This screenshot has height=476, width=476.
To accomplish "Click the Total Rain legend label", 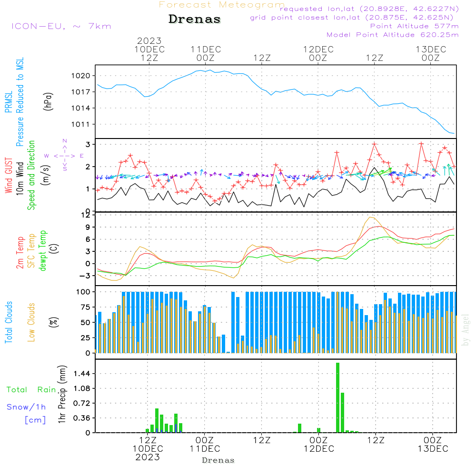I will 31,389.
